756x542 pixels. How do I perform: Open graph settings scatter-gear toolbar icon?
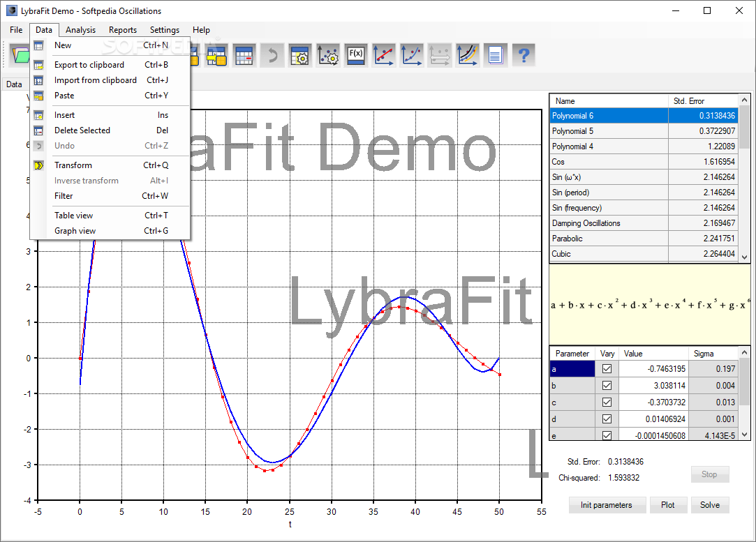pos(328,55)
